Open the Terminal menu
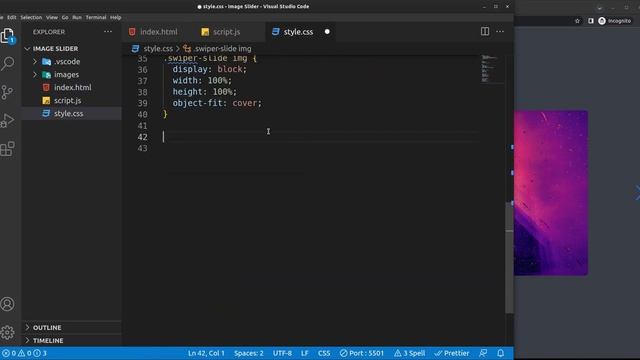The width and height of the screenshot is (640, 360). click(x=96, y=17)
